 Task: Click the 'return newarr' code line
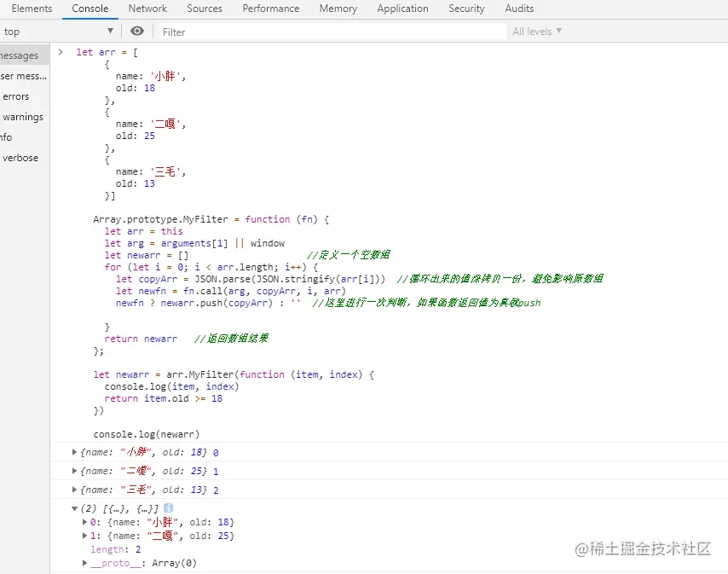pos(141,339)
